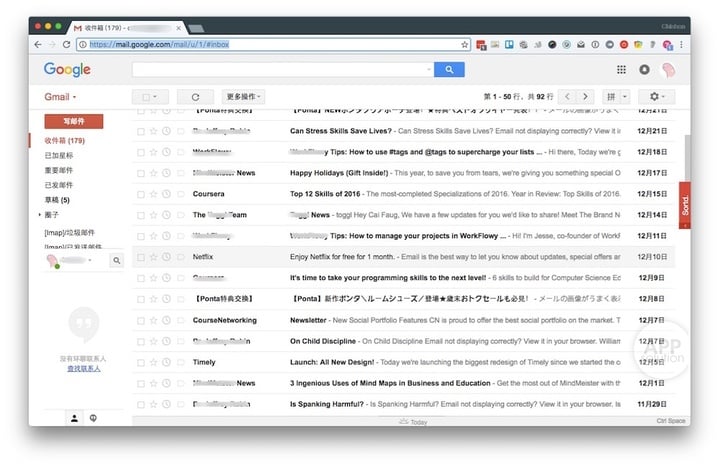The height and width of the screenshot is (467, 720).
Task: Check the Is Spanking Harmful email checkbox
Action: (141, 405)
